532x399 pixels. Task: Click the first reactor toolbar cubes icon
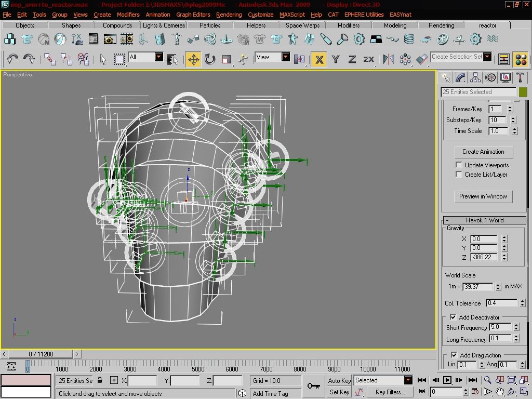(10, 39)
